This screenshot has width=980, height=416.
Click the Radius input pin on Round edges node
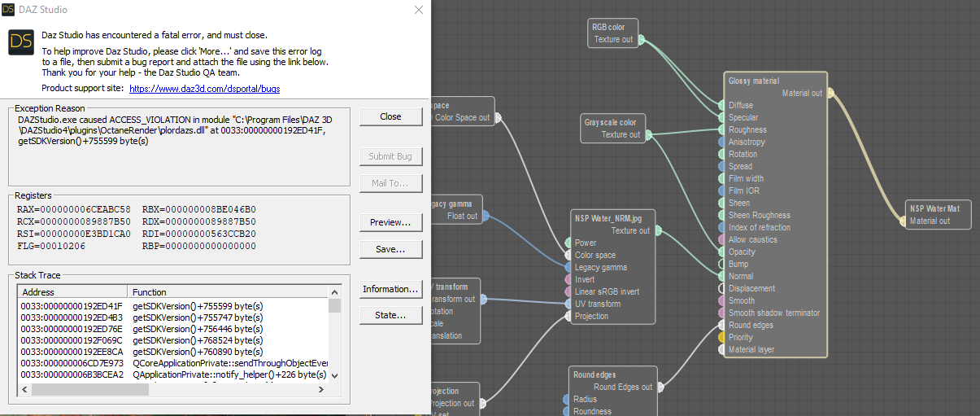[565, 399]
